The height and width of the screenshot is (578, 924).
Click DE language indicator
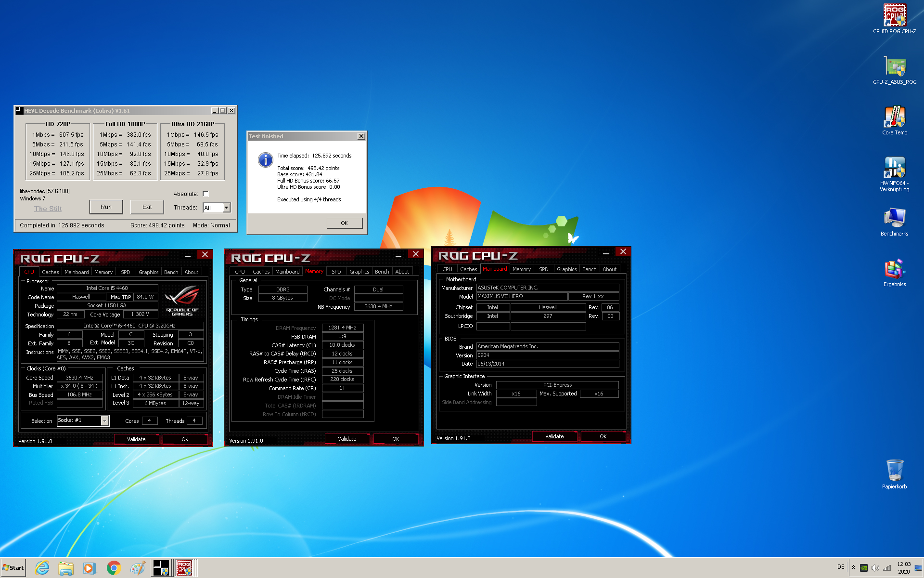[x=841, y=567]
